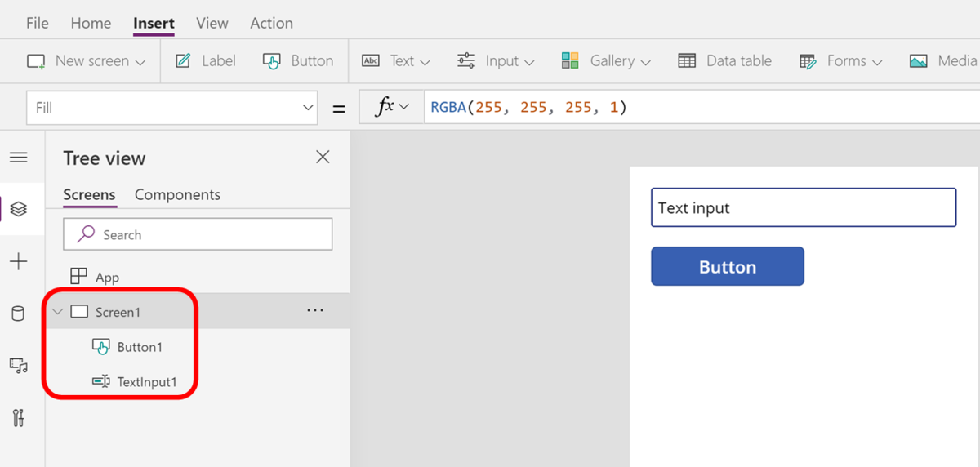
Task: Expand the hamburger navigation menu
Action: pos(18,158)
